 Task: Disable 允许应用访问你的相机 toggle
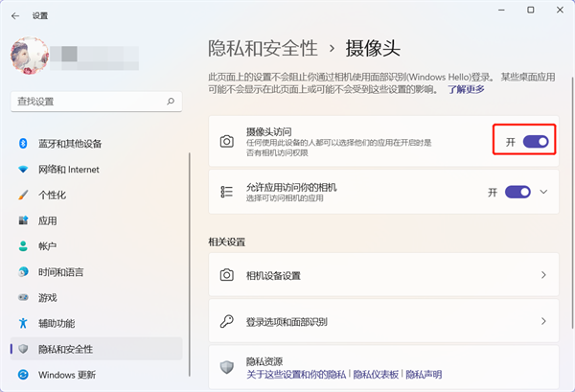(517, 192)
